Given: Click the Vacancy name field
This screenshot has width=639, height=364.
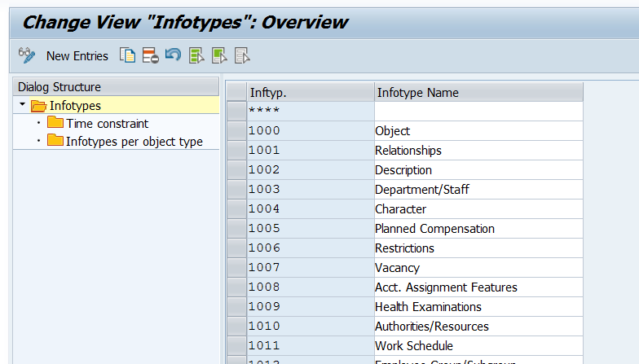Looking at the screenshot, I should coord(479,267).
